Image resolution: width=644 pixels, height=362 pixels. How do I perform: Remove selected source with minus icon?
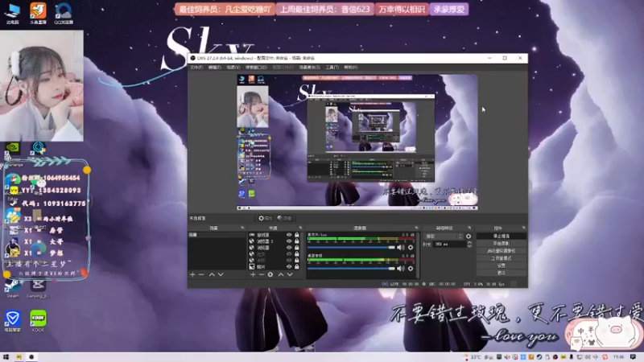(x=261, y=274)
